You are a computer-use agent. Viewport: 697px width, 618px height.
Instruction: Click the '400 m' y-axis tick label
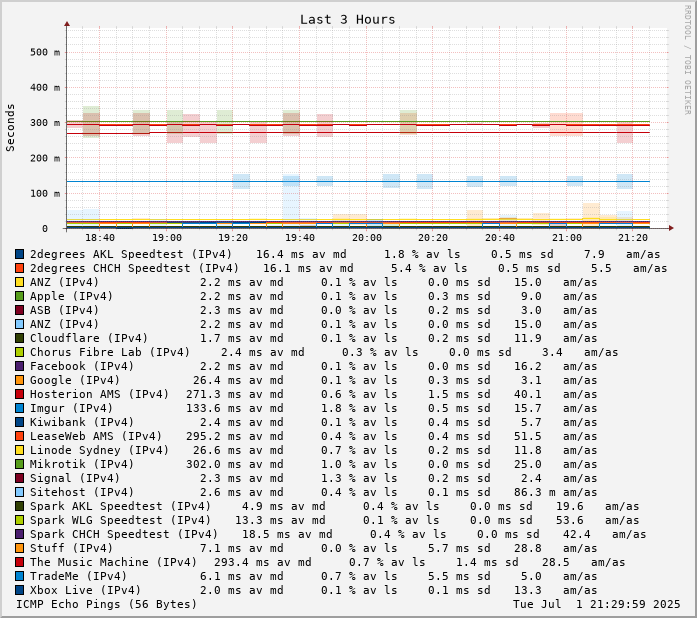45,88
